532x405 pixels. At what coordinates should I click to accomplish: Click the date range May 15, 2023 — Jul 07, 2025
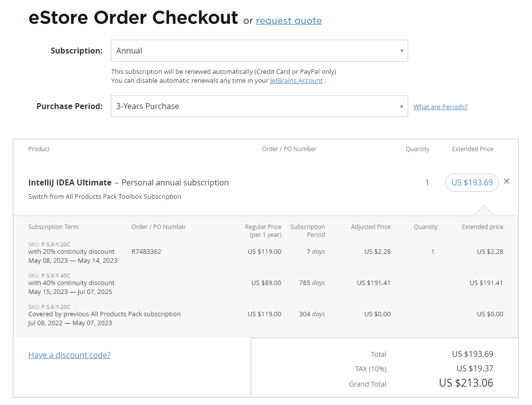(70, 291)
